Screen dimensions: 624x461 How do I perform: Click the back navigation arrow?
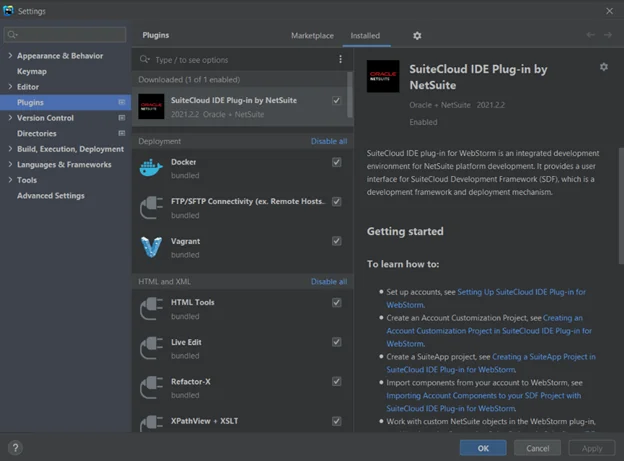(591, 35)
